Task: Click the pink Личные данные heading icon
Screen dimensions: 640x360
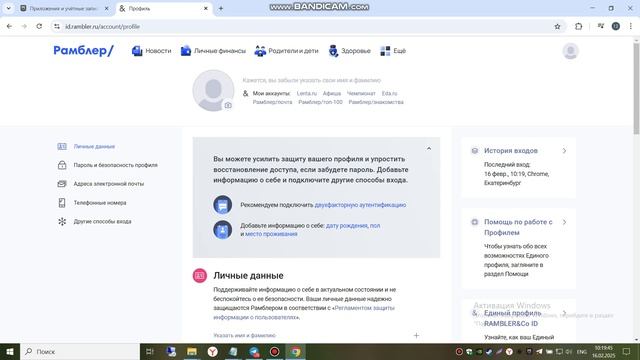Action: (x=200, y=276)
